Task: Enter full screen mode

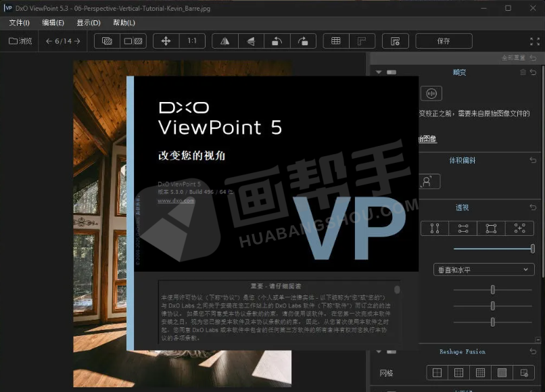Action: pos(535,41)
